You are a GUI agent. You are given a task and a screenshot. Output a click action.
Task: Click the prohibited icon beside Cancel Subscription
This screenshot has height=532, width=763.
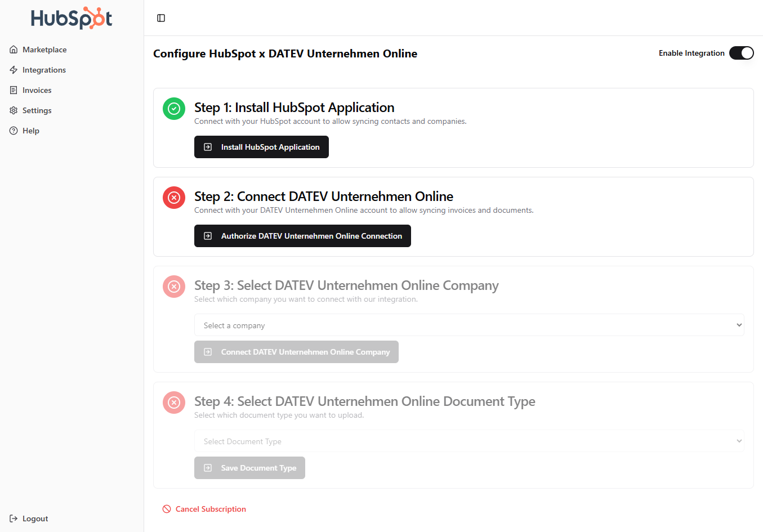click(167, 509)
